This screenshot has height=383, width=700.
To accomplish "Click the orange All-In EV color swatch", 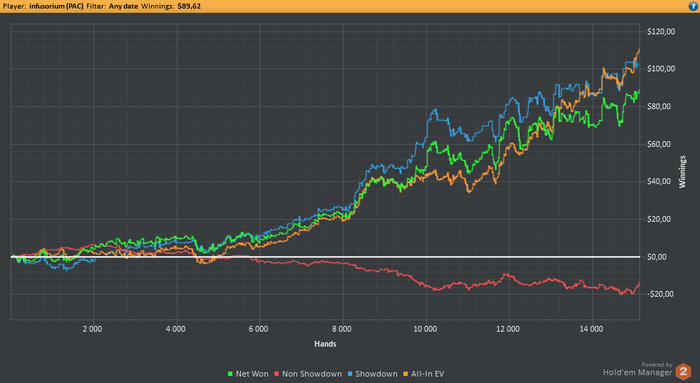I will 406,374.
